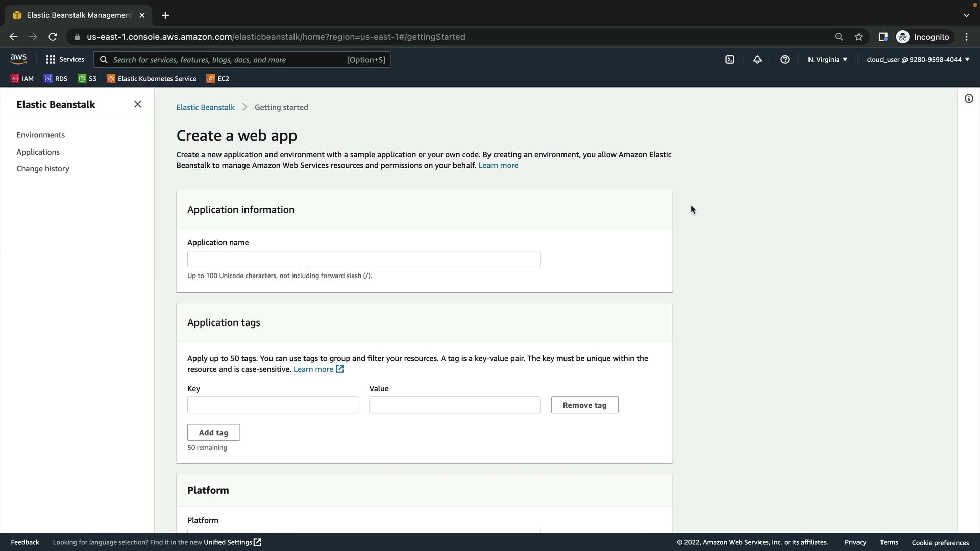This screenshot has width=980, height=551.
Task: Click the AWS logo home icon
Action: 18,59
